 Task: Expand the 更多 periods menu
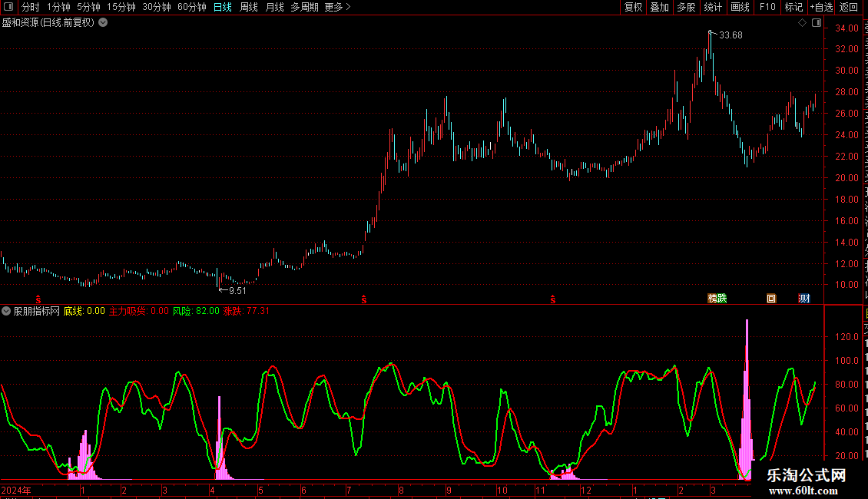tap(338, 7)
